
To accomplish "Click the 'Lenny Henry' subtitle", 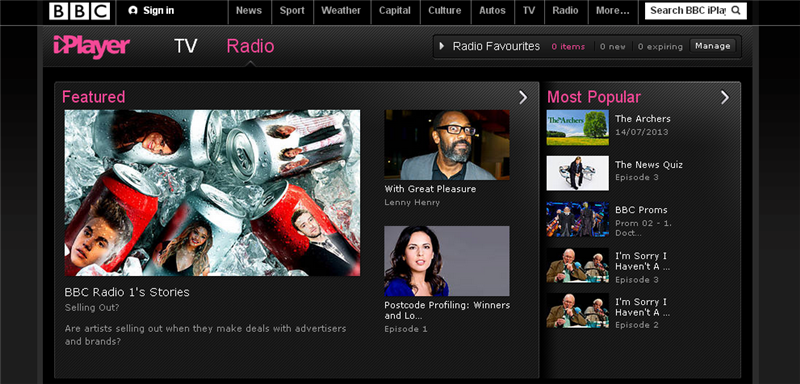I will pyautogui.click(x=412, y=202).
